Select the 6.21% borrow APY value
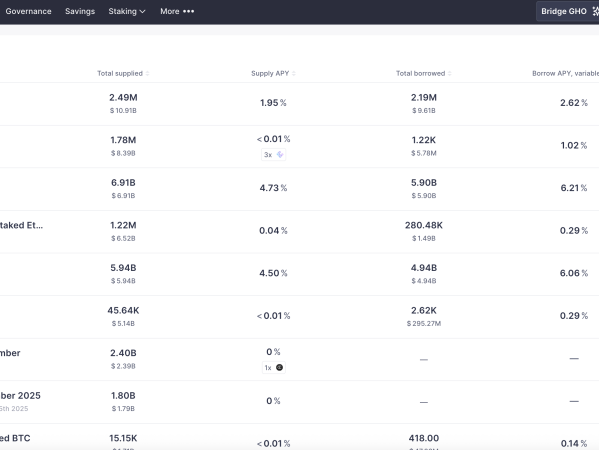Image resolution: width=599 pixels, height=450 pixels. (x=574, y=188)
